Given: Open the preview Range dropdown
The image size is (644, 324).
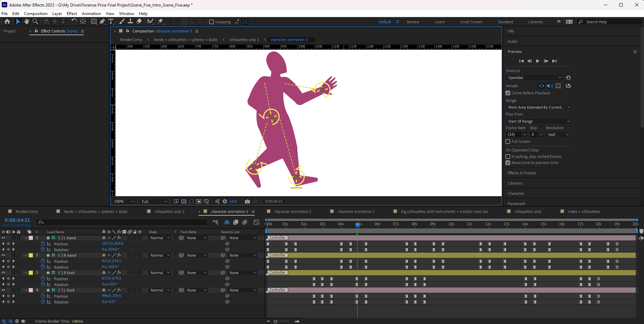Looking at the screenshot, I should pyautogui.click(x=539, y=107).
